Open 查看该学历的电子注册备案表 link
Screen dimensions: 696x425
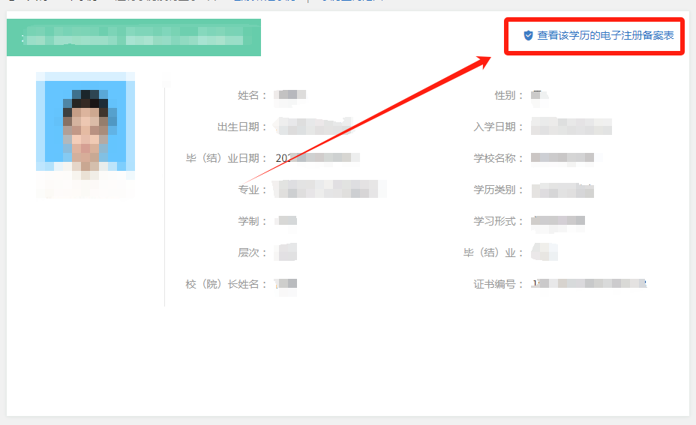(x=605, y=35)
